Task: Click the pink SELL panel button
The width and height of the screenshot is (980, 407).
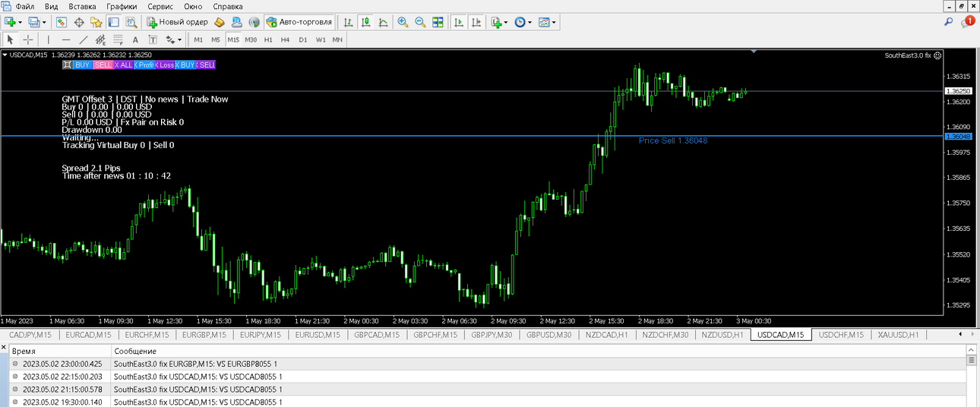Action: click(103, 65)
